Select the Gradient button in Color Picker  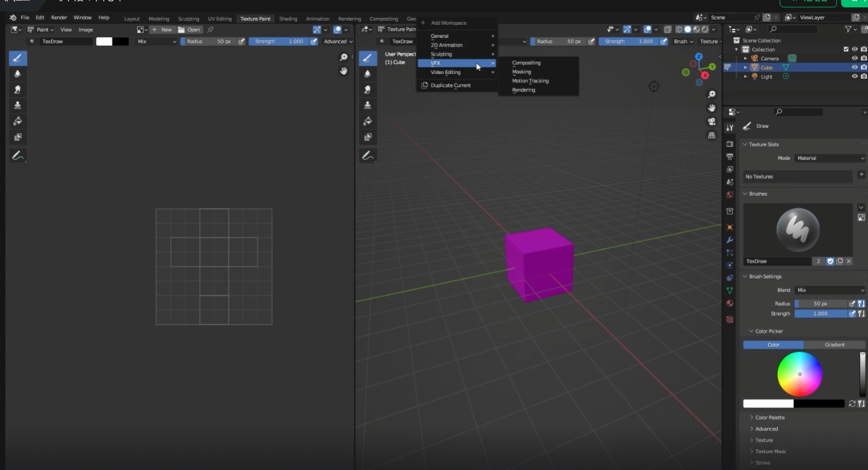tap(835, 345)
